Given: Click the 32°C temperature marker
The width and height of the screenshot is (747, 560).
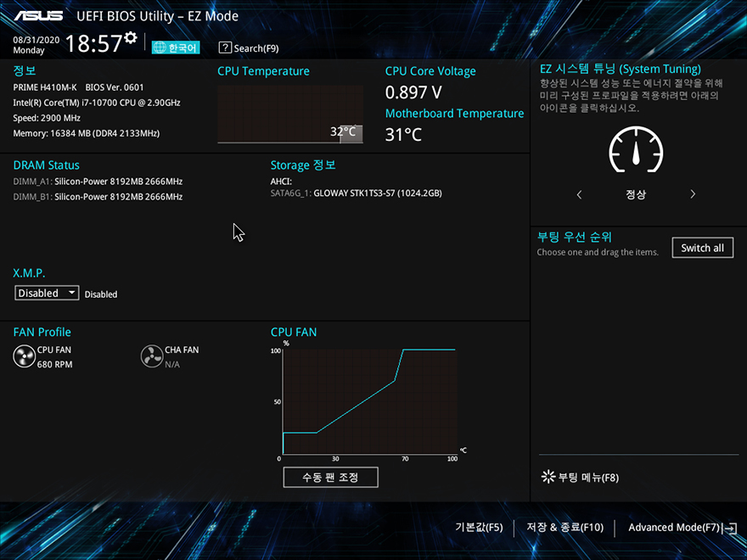Looking at the screenshot, I should [343, 132].
